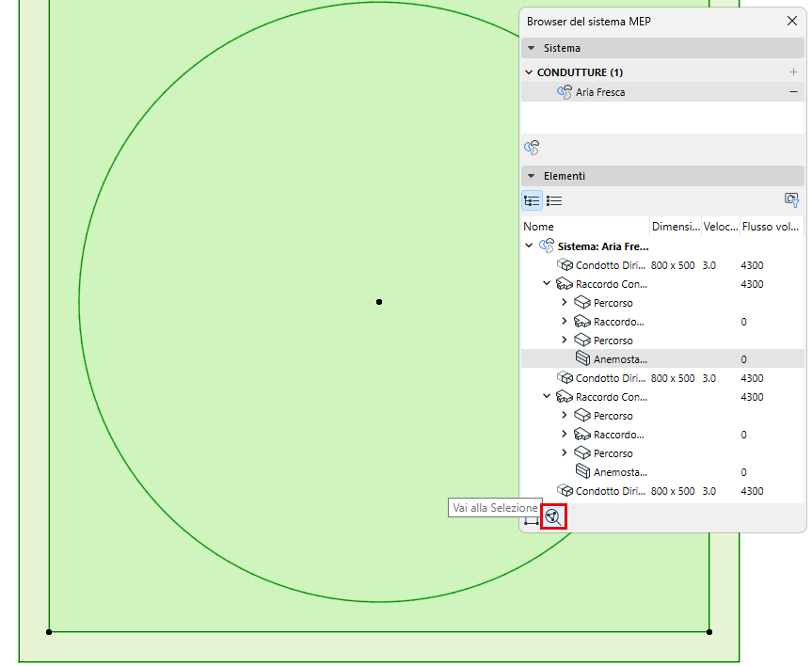This screenshot has height=666, width=812.
Task: Expand second Percorso under the first Raccordo Con...
Action: (565, 340)
